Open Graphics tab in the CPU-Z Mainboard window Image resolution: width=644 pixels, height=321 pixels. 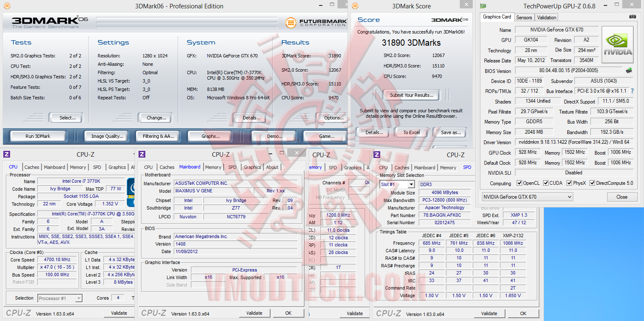pyautogui.click(x=252, y=167)
